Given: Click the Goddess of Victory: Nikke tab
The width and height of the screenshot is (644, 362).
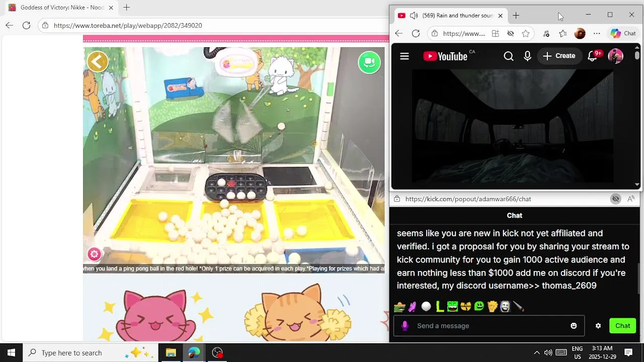Looking at the screenshot, I should (x=61, y=8).
